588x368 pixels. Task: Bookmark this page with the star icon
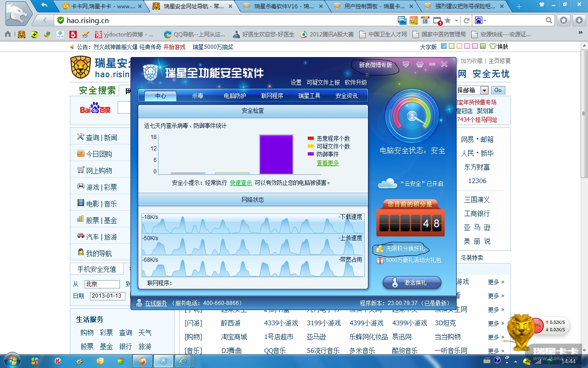tap(447, 21)
